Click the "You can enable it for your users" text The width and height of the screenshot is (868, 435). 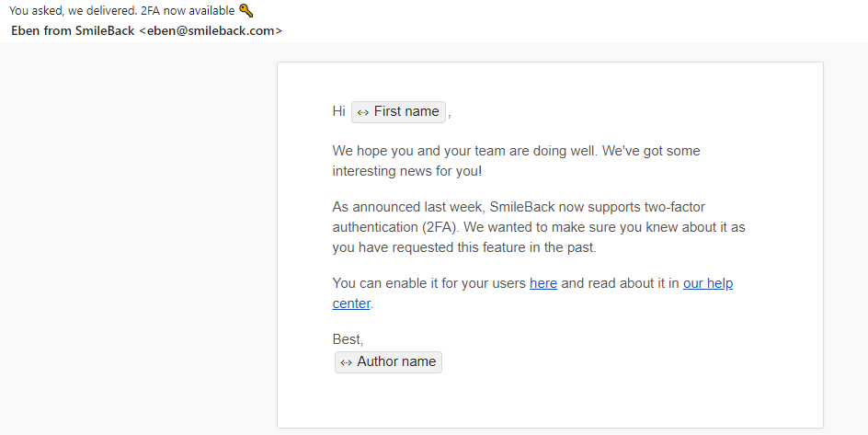[x=428, y=283]
